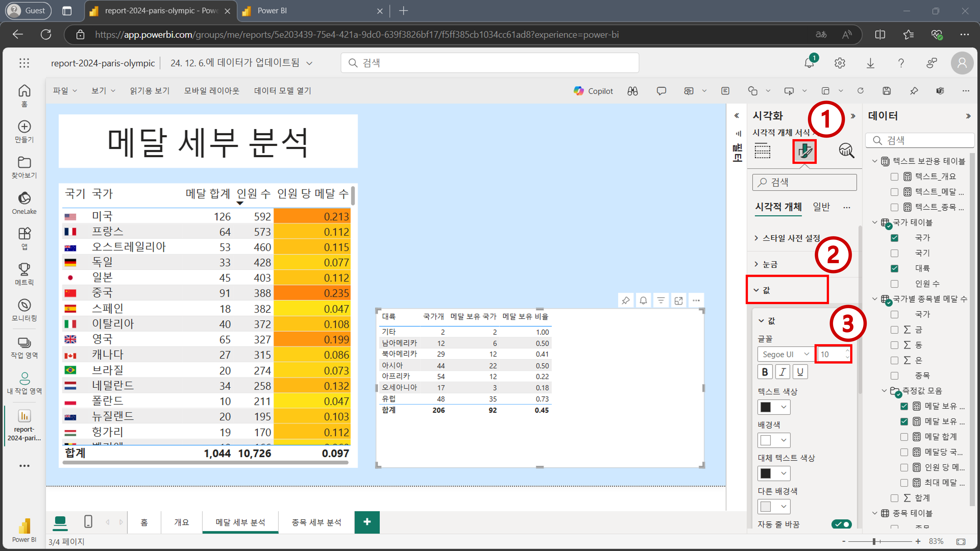This screenshot has width=980, height=551.
Task: Select the 일반 format tab
Action: [x=821, y=207]
